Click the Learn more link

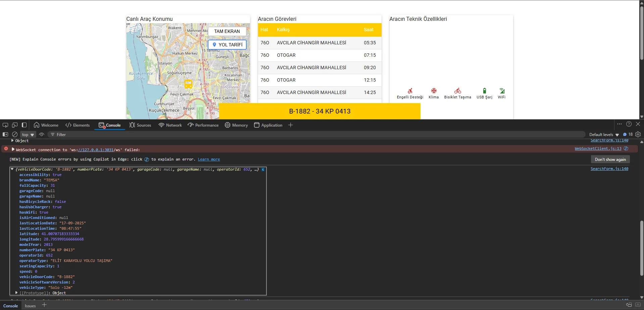click(209, 159)
